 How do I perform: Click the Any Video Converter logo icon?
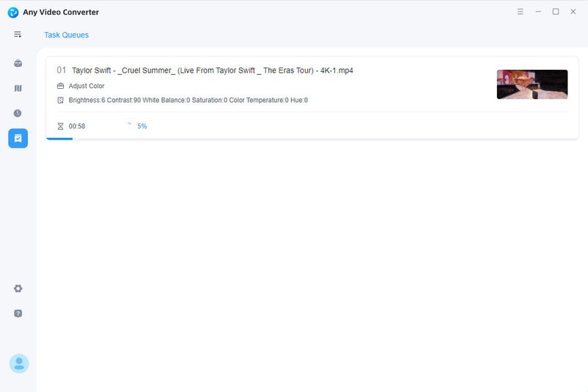click(13, 12)
